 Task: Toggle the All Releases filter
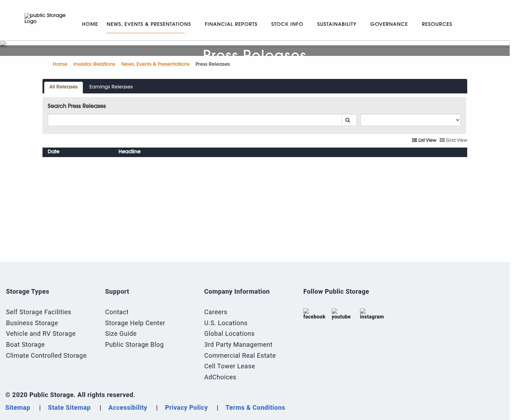(63, 87)
